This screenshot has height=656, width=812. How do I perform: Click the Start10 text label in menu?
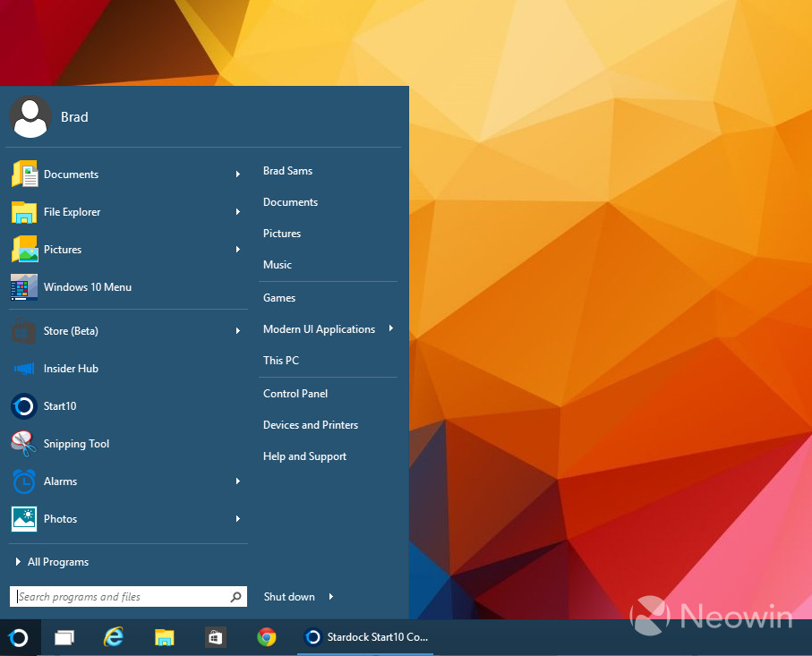tap(60, 406)
